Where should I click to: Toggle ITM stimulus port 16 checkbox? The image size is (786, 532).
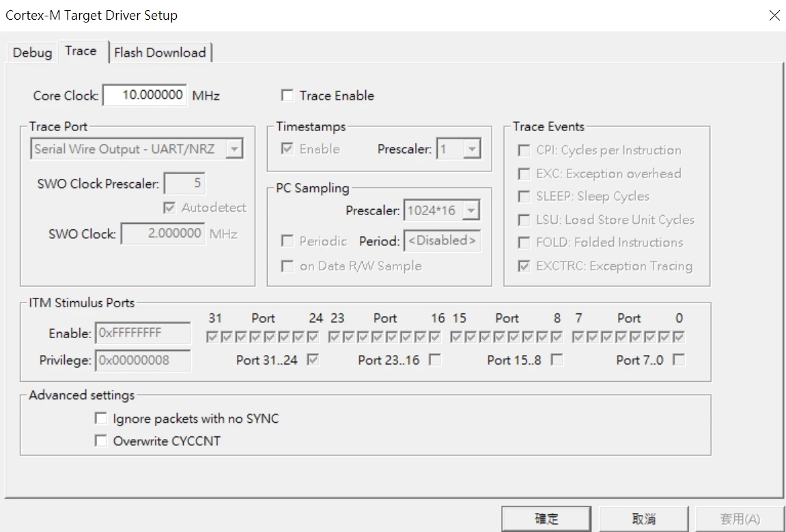(x=435, y=337)
